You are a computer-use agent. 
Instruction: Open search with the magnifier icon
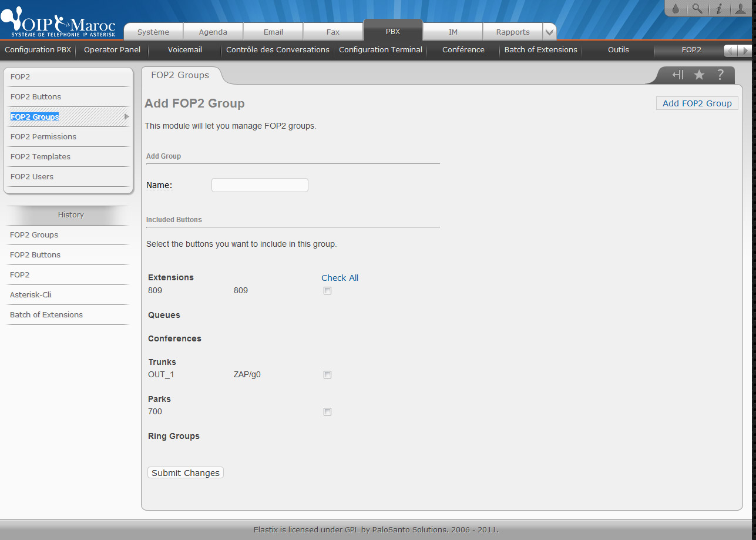[697, 9]
